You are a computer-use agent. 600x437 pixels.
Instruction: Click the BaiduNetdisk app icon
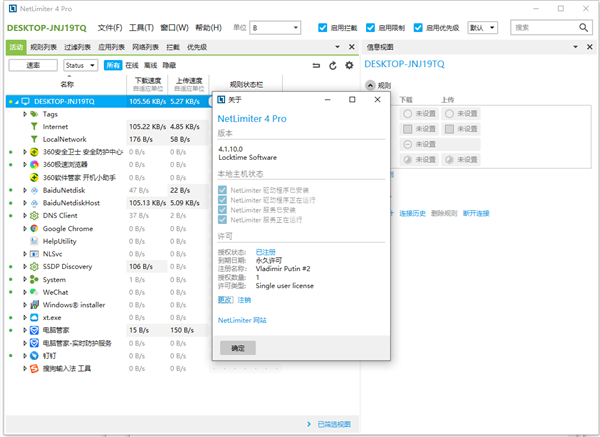point(33,190)
